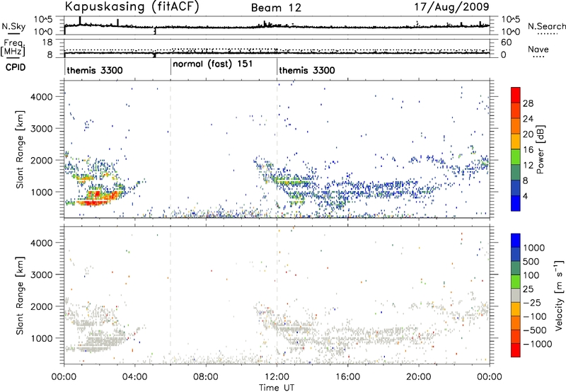This screenshot has width=566, height=392.
Task: Click the '20:00' time tick label
Action: click(419, 377)
